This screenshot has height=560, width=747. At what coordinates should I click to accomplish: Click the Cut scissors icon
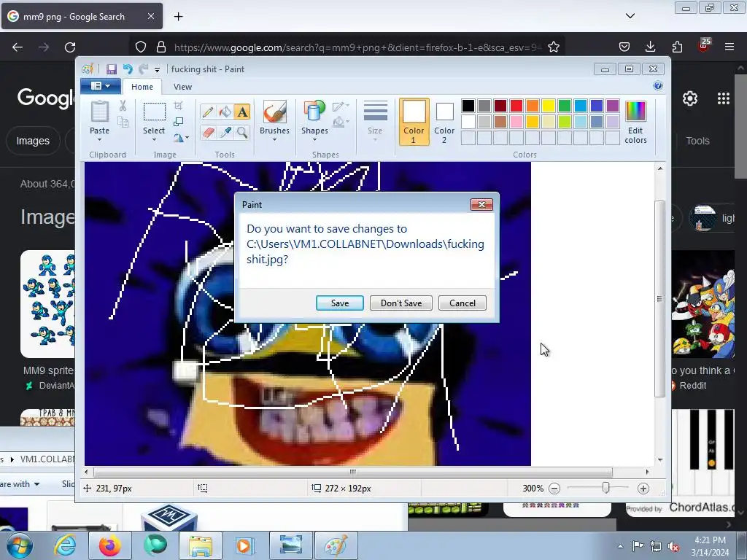point(123,106)
